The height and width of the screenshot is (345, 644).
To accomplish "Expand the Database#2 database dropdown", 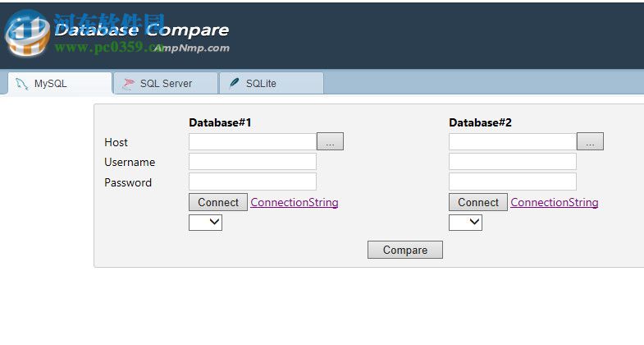I will click(465, 223).
